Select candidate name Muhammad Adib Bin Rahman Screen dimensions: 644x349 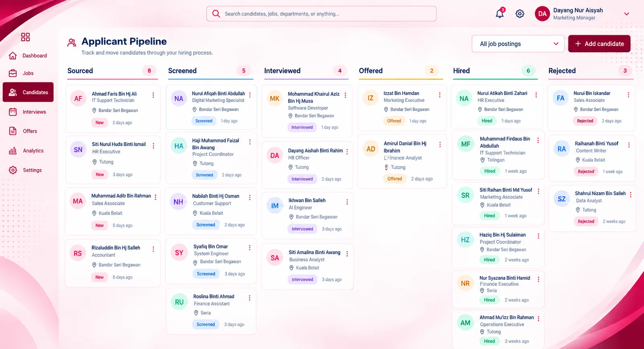[x=121, y=196]
